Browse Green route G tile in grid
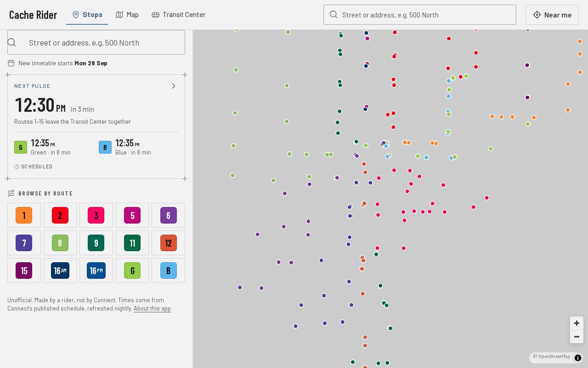This screenshot has width=588, height=368. [132, 270]
